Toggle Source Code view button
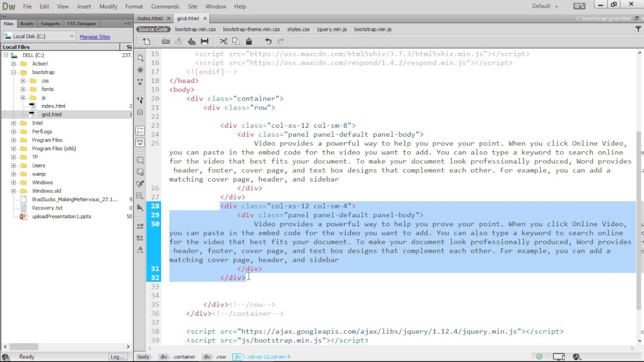 pos(153,29)
